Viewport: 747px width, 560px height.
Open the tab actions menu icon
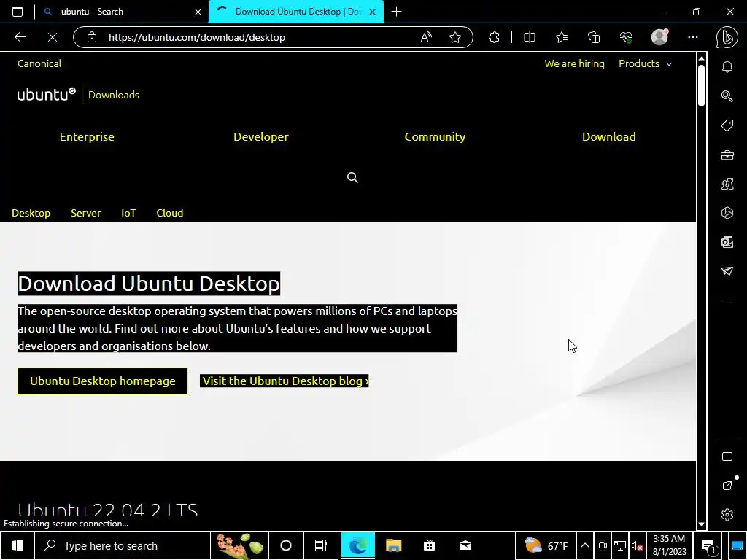[x=18, y=12]
